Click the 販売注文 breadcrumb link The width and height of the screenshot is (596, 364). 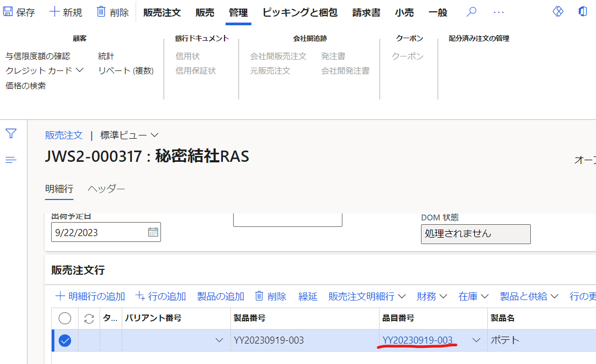(64, 135)
